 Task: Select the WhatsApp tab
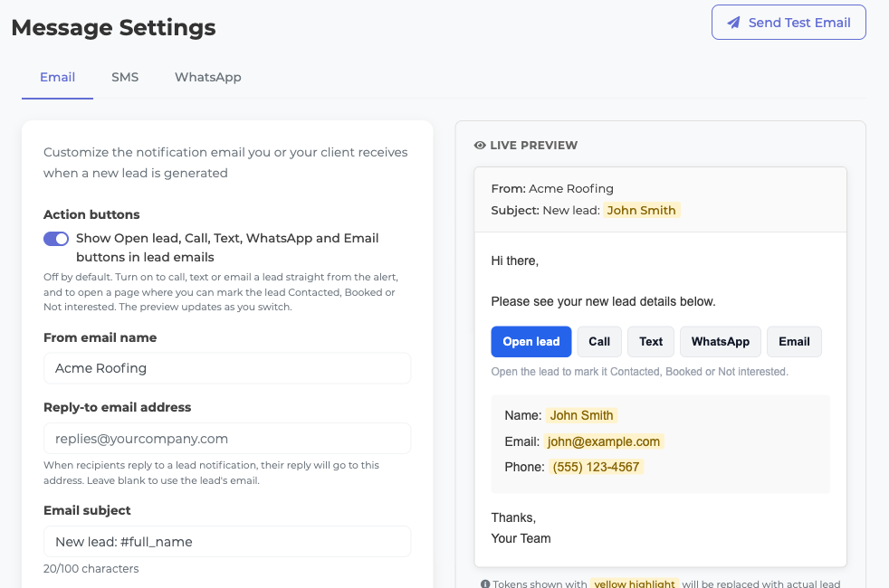(x=208, y=77)
